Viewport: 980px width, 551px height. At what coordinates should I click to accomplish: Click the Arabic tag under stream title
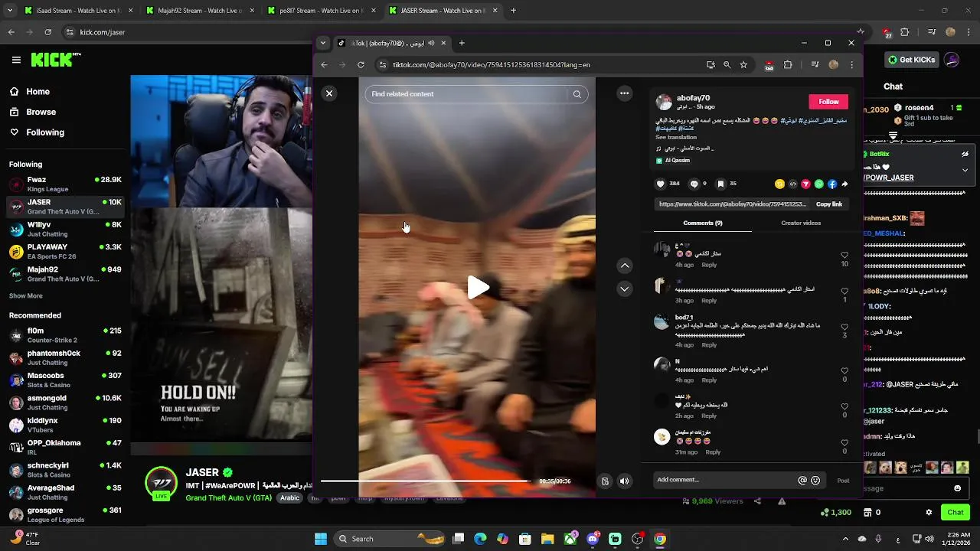[289, 498]
